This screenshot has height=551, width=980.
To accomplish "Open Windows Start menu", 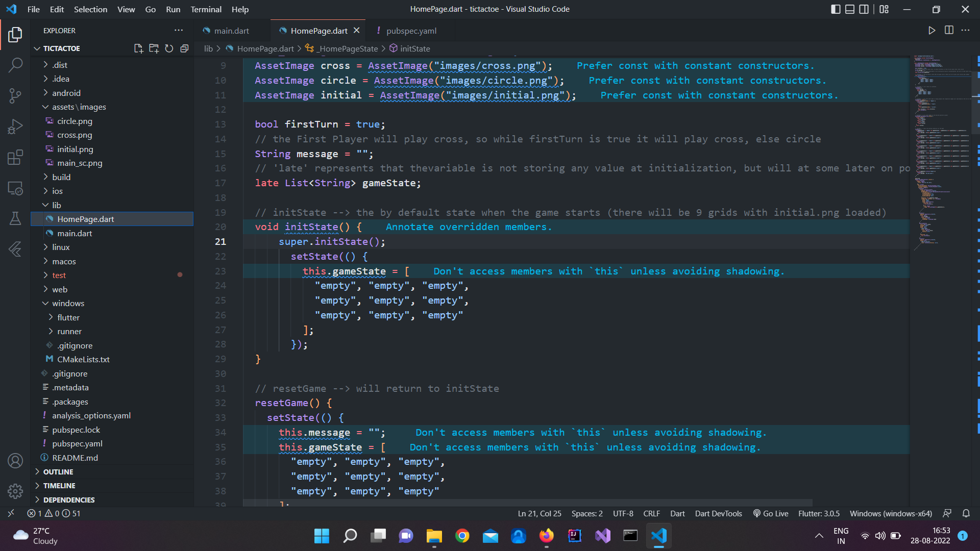I will (x=322, y=536).
